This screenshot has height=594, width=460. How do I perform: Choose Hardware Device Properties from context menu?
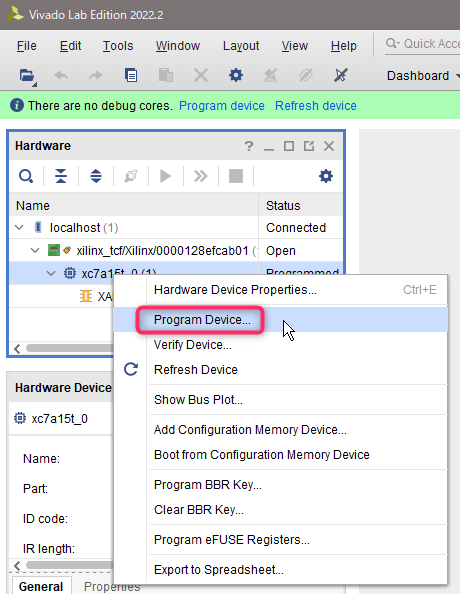[x=280, y=290]
